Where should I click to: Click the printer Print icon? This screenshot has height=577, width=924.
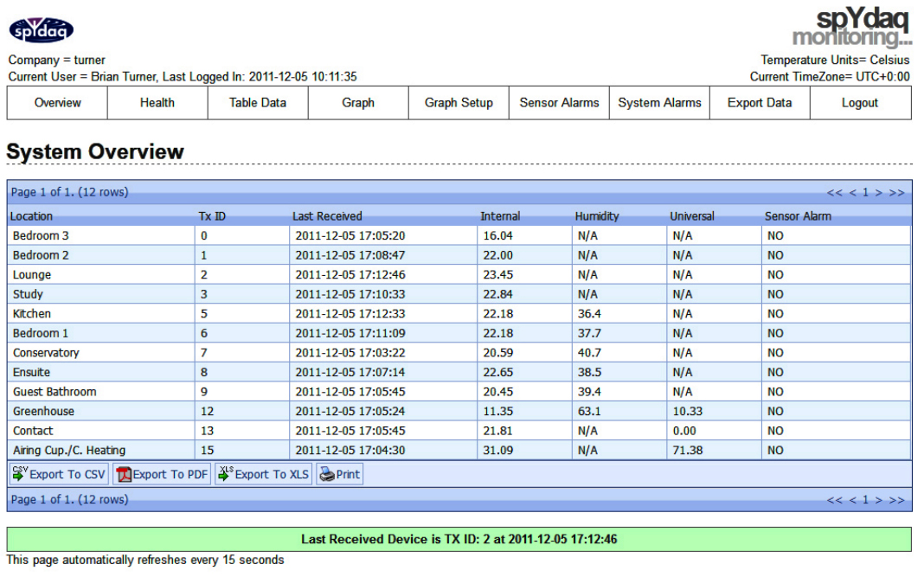pyautogui.click(x=326, y=474)
